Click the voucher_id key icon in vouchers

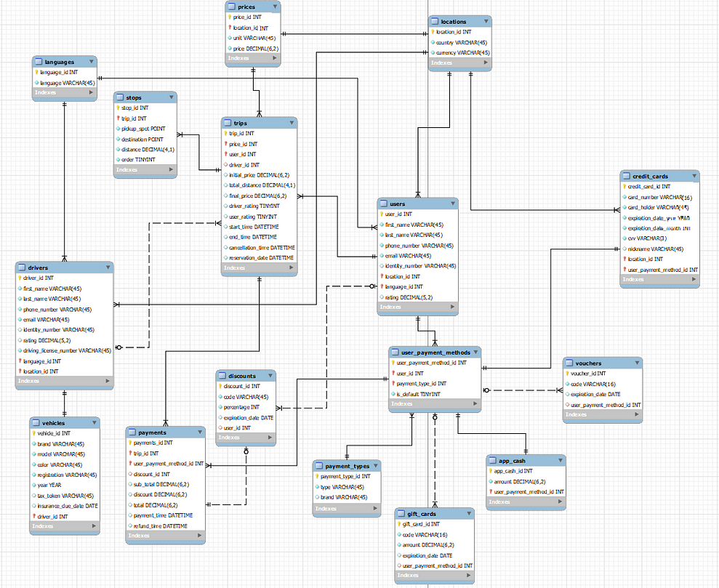coord(568,373)
